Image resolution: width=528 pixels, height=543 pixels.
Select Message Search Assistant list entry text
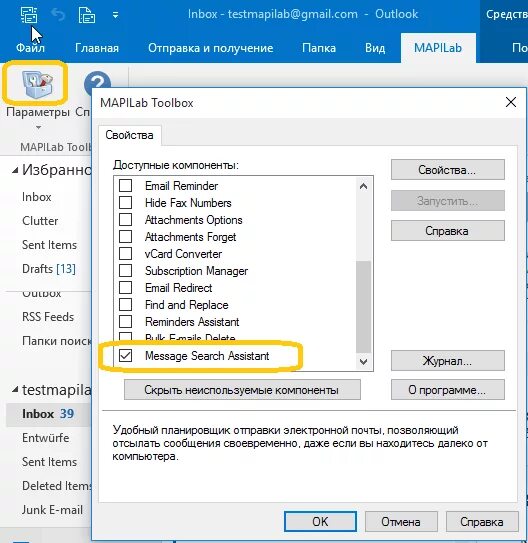tap(207, 356)
